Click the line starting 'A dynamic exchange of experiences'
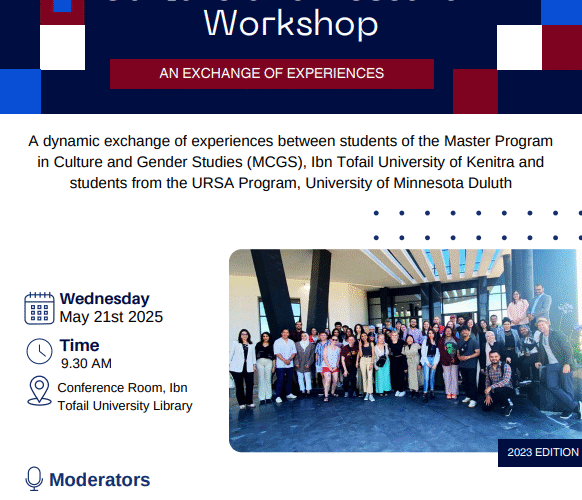The height and width of the screenshot is (500, 582). [x=291, y=141]
